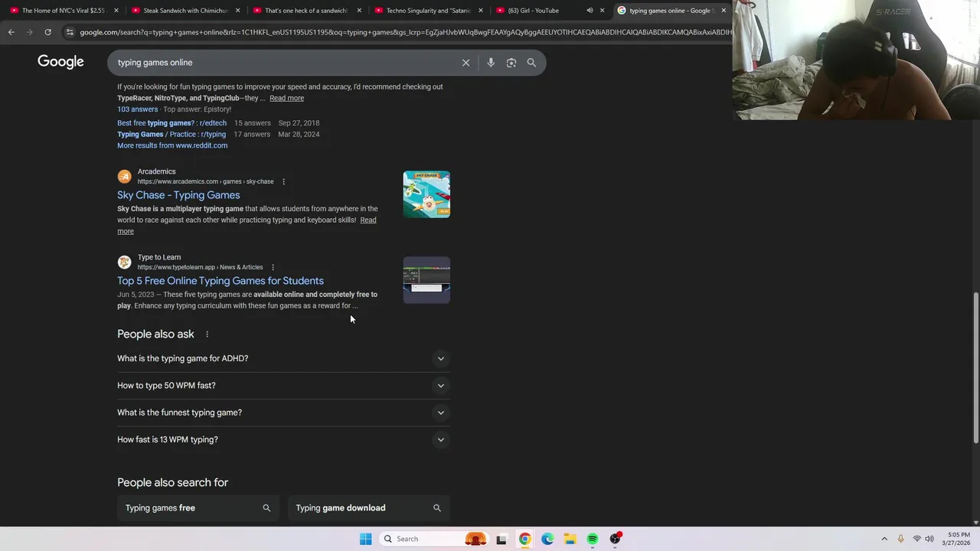
Task: Click 'More results from www.reddit.com'
Action: (172, 145)
